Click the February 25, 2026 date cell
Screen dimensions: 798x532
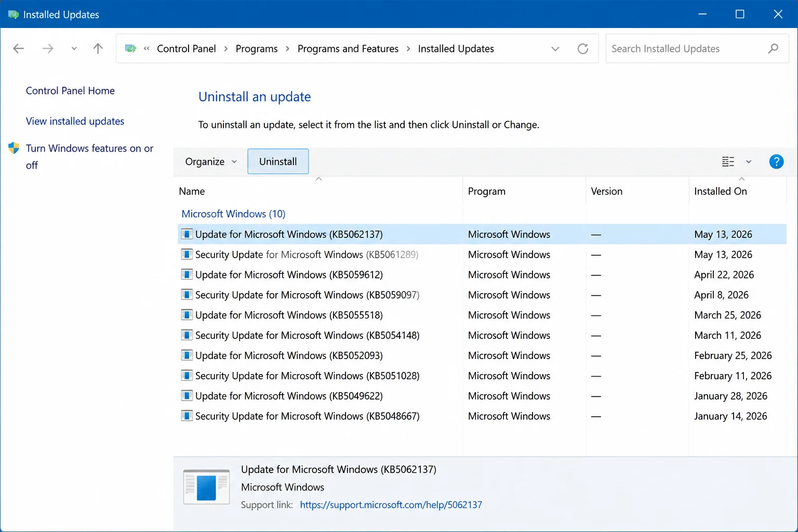pos(733,356)
